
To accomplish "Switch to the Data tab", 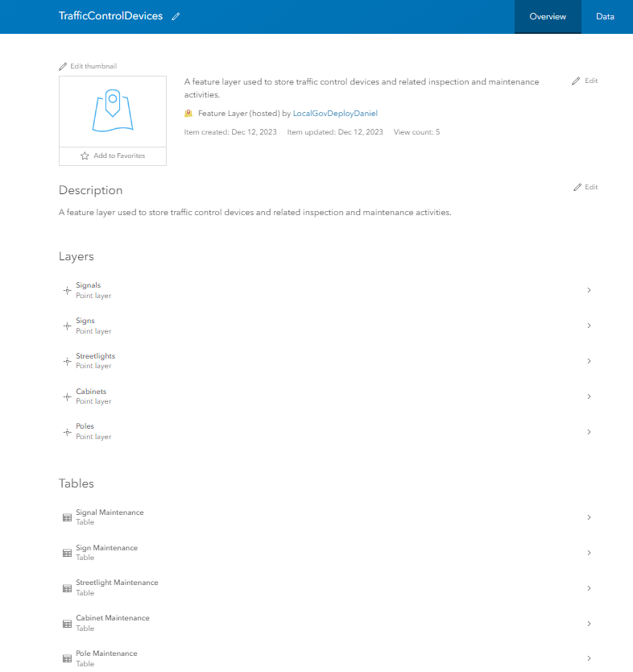I will click(x=605, y=17).
